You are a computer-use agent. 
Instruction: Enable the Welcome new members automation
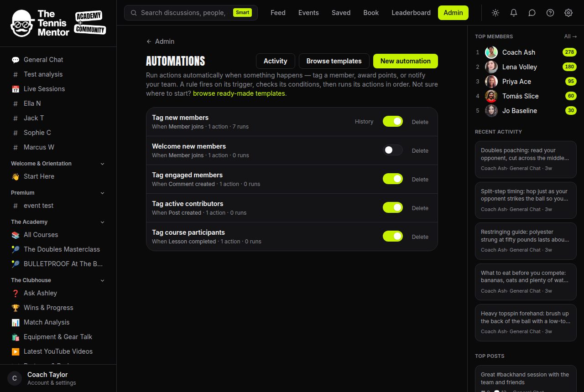pos(393,150)
